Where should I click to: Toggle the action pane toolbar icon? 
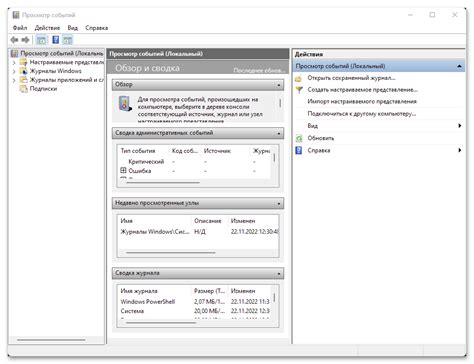pyautogui.click(x=68, y=40)
